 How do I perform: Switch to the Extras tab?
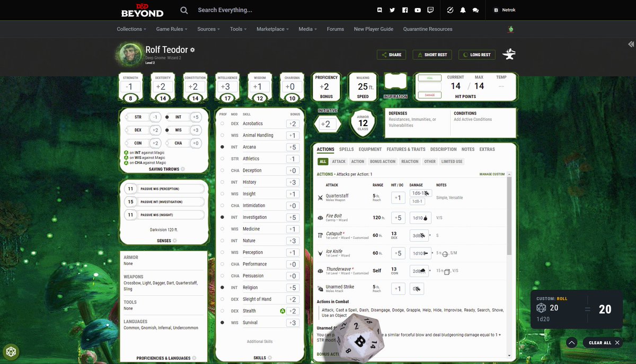pos(487,149)
